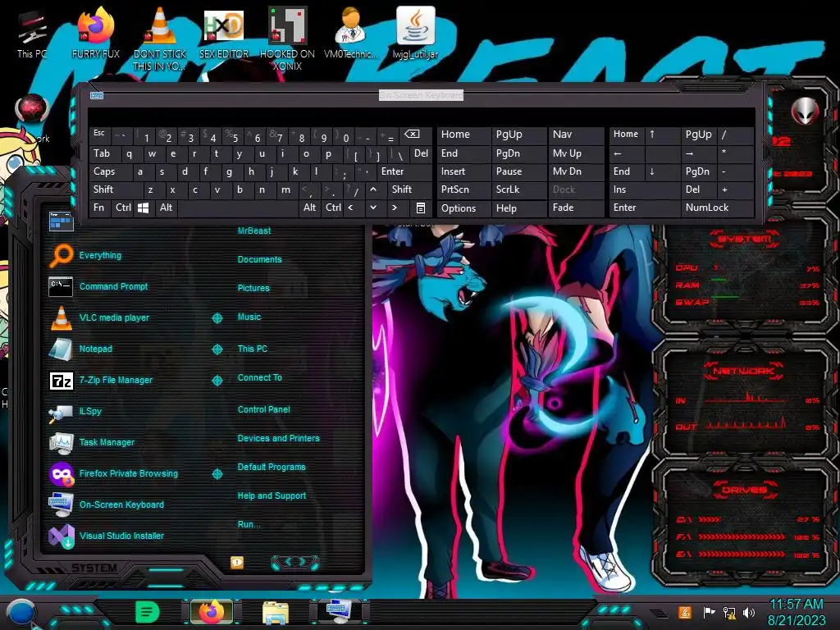Image resolution: width=840 pixels, height=630 pixels.
Task: Toggle the Fn key on keyboard
Action: [x=99, y=208]
